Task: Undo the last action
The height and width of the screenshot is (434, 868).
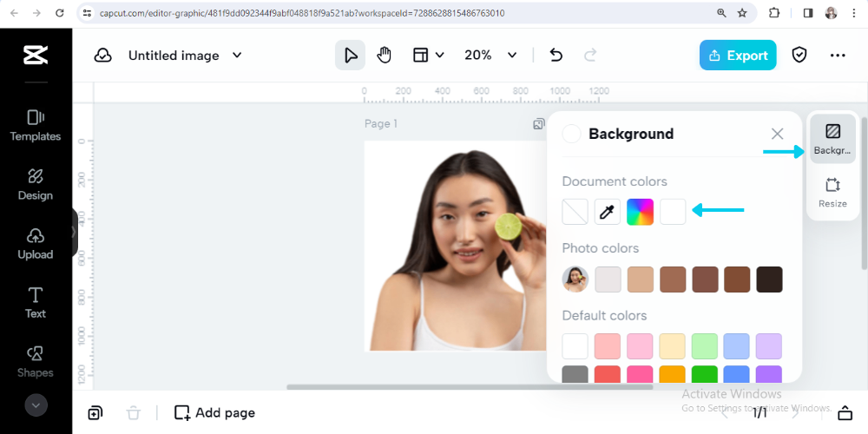Action: pos(556,55)
